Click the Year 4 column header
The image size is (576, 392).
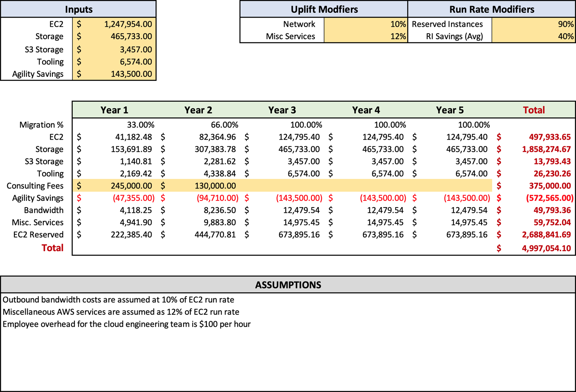coord(366,110)
